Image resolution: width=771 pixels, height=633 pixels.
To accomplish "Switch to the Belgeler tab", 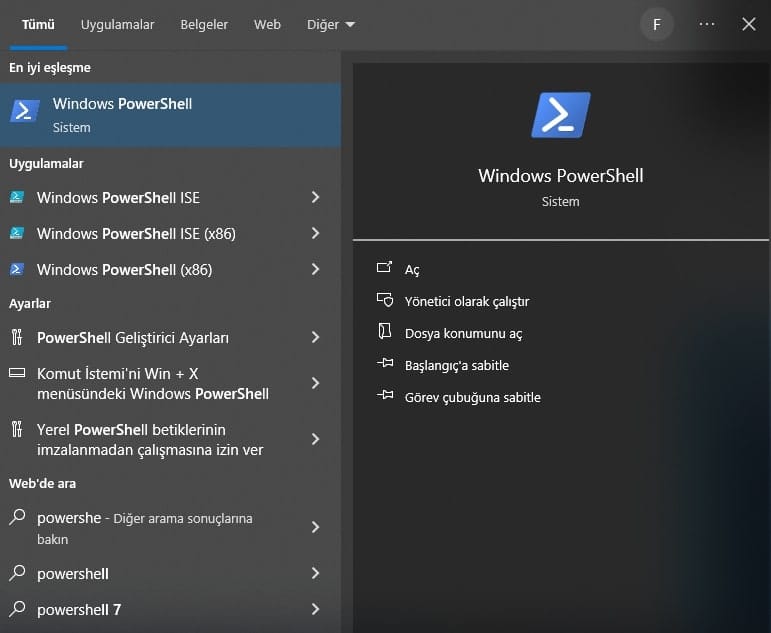I will [x=204, y=25].
